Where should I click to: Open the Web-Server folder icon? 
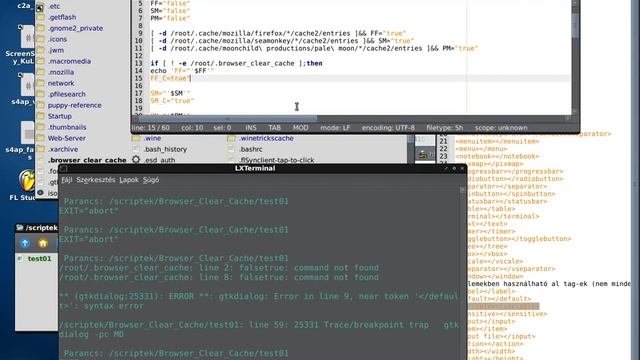click(40, 139)
